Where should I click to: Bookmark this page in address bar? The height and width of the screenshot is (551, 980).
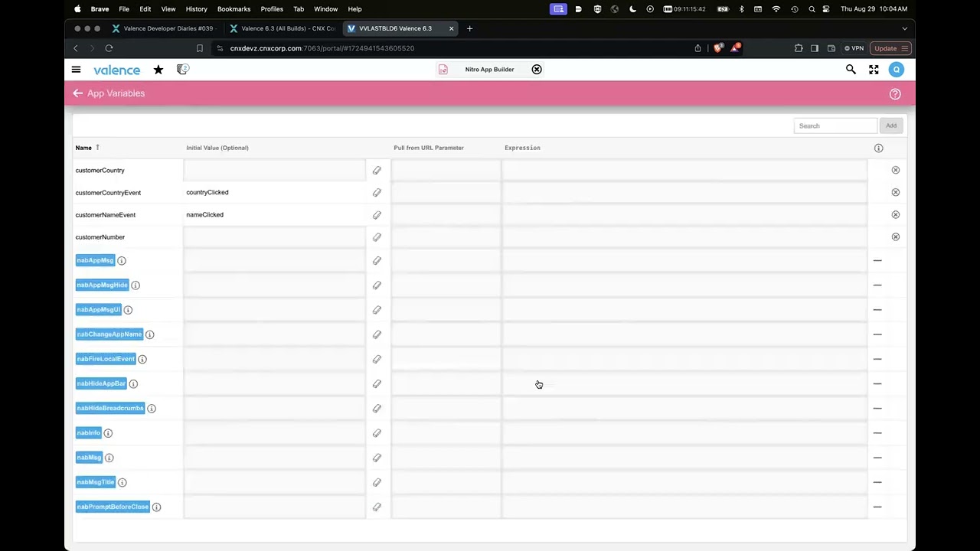pos(200,48)
